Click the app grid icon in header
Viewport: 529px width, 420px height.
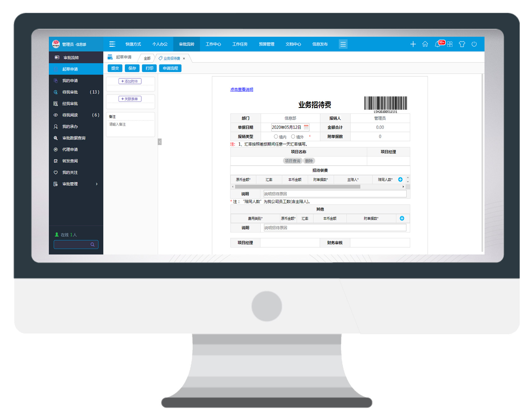(x=450, y=44)
